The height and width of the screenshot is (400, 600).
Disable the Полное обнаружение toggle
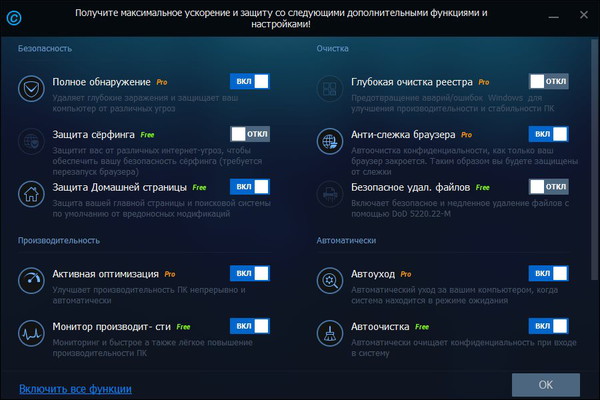pyautogui.click(x=249, y=81)
